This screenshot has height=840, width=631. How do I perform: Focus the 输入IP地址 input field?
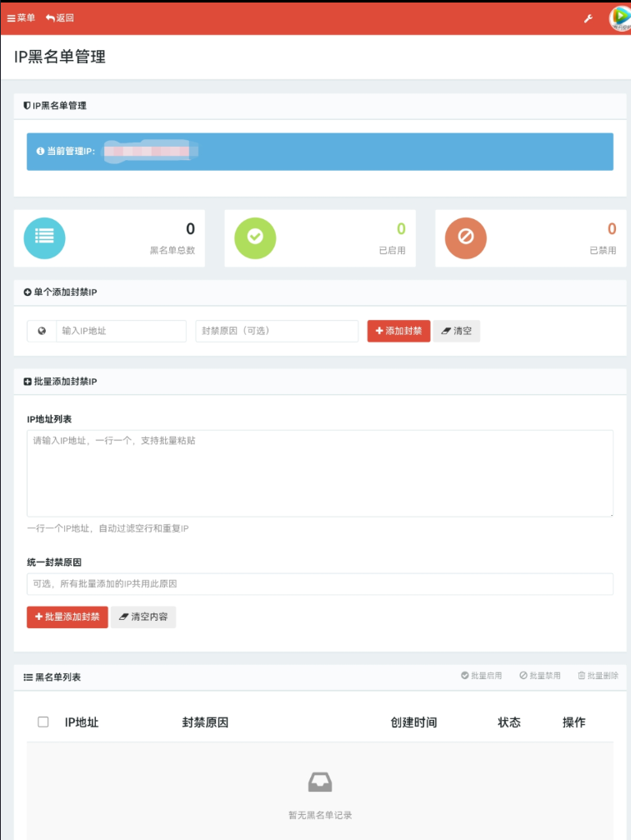(x=121, y=331)
